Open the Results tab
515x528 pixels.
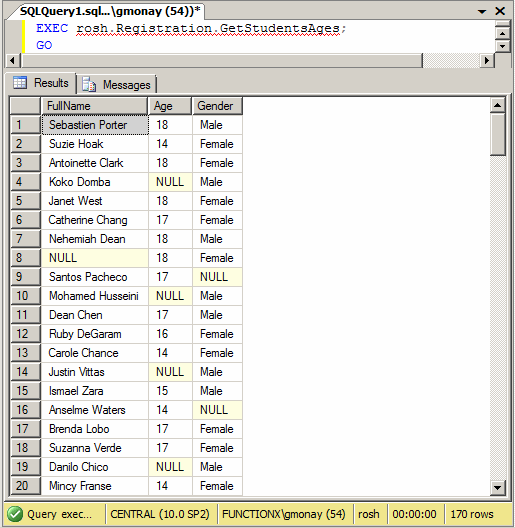41,83
